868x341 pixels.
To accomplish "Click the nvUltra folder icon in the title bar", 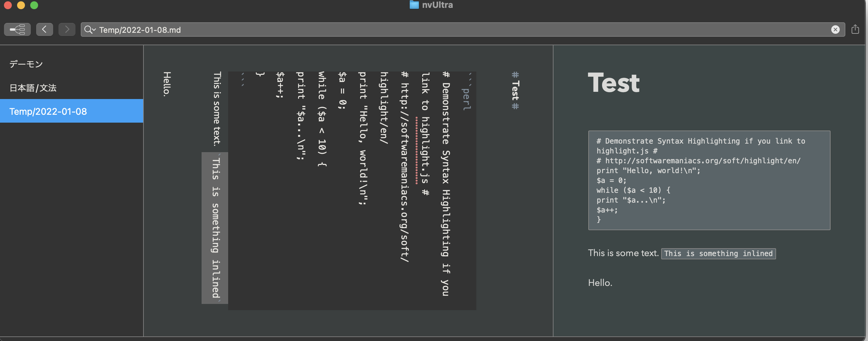I will point(414,5).
